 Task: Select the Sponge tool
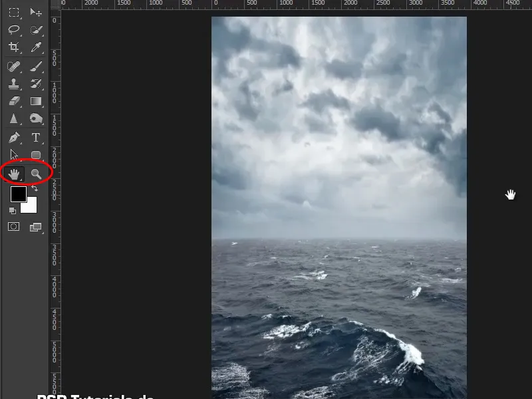tap(36, 118)
